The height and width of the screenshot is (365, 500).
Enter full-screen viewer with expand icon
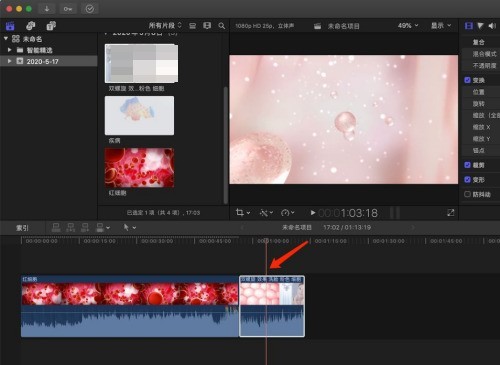coord(451,213)
